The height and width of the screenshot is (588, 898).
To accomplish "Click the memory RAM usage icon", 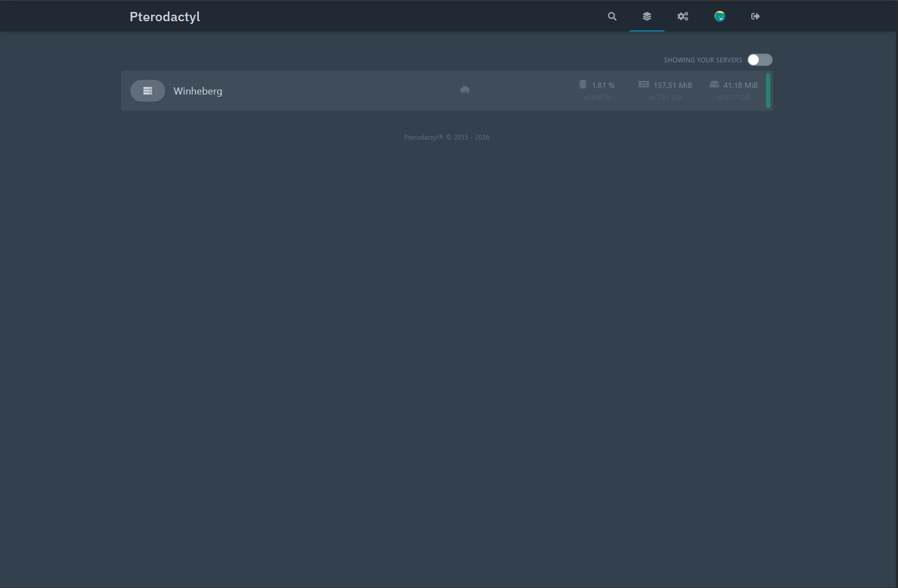I will click(644, 84).
